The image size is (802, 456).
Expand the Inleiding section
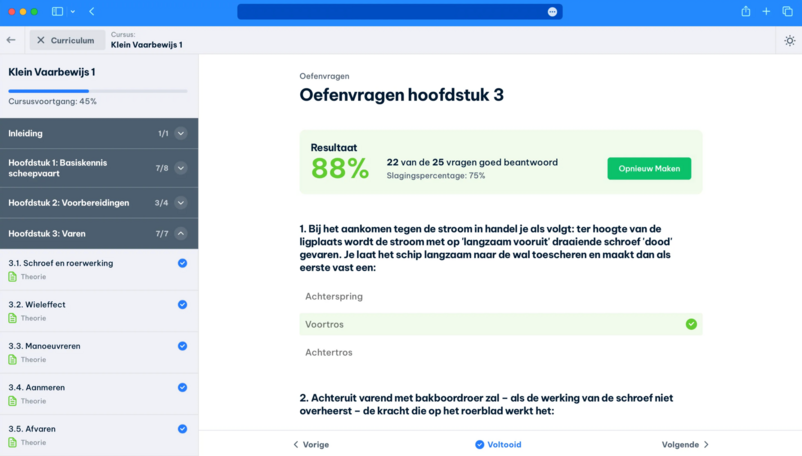180,133
